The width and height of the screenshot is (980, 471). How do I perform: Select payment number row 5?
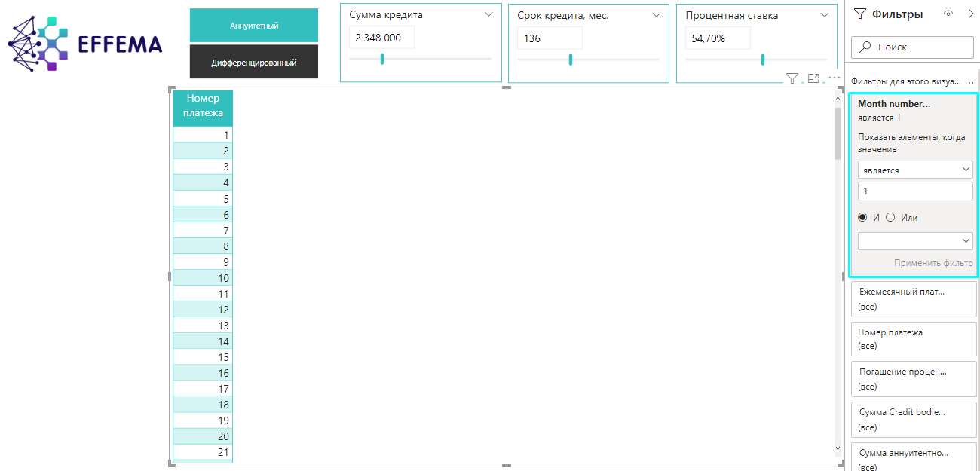click(204, 199)
